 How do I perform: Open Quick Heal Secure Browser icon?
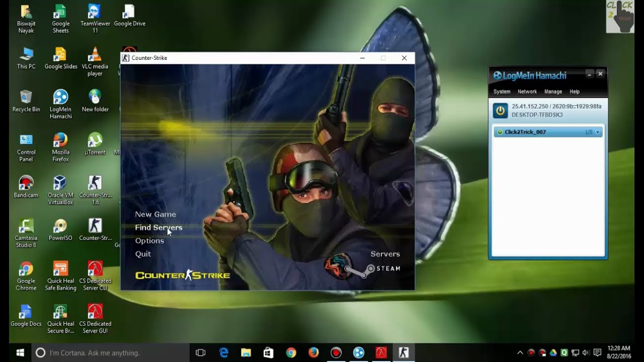[x=60, y=319]
